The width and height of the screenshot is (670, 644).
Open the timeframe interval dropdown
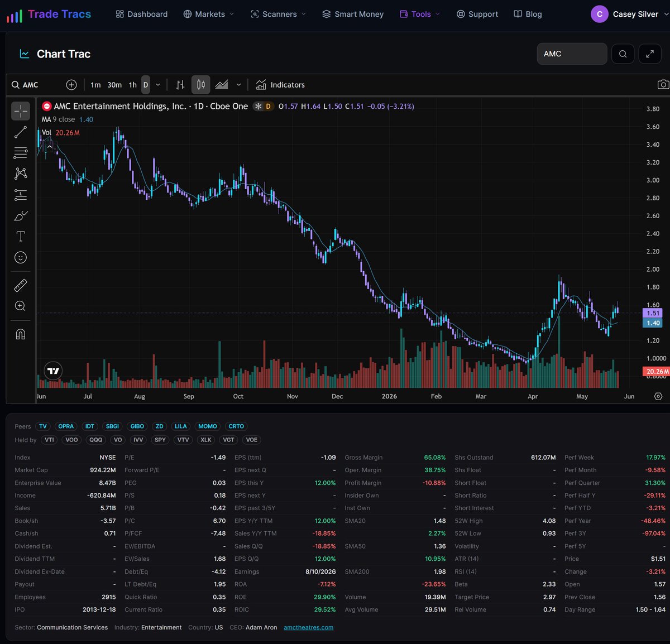pyautogui.click(x=158, y=85)
